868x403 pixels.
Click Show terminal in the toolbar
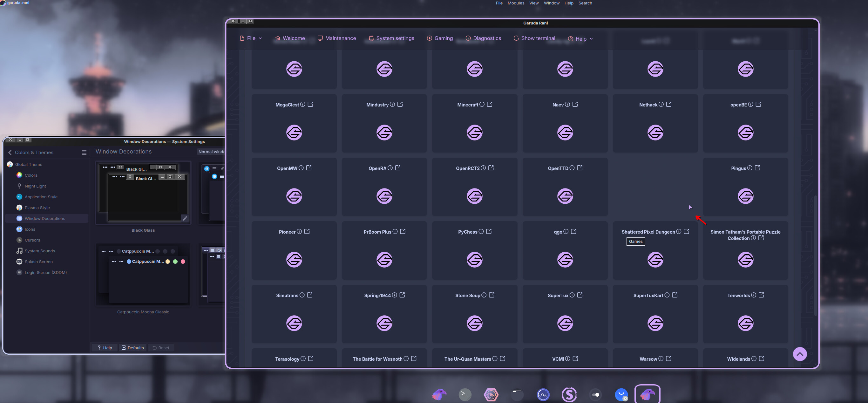pyautogui.click(x=534, y=38)
